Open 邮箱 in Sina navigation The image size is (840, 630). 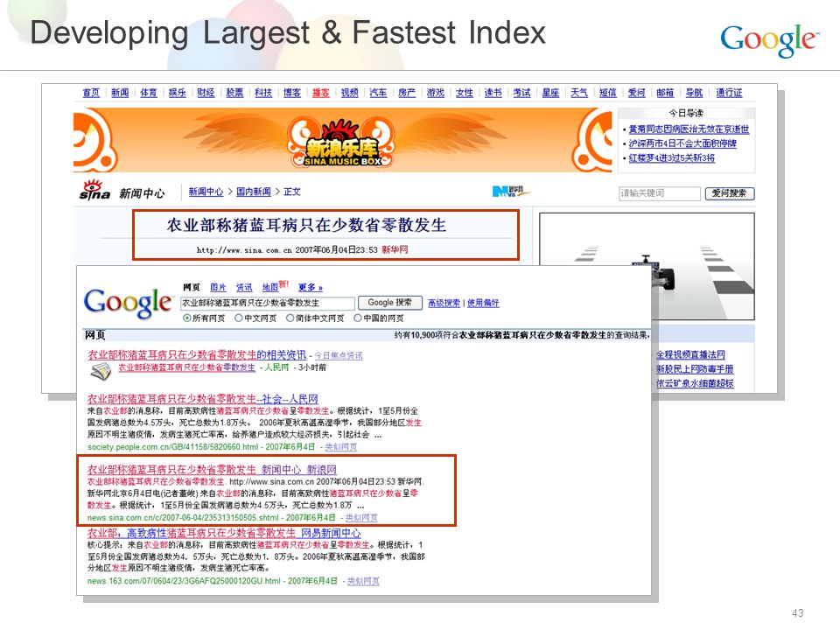[x=665, y=93]
